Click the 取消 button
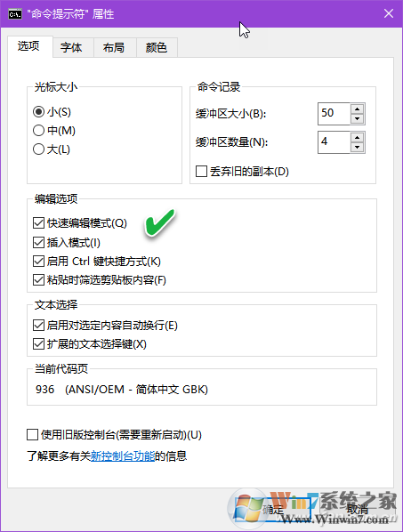 [x=358, y=510]
